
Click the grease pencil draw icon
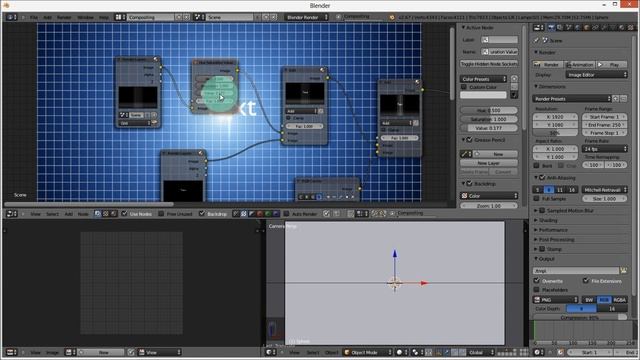point(466,154)
